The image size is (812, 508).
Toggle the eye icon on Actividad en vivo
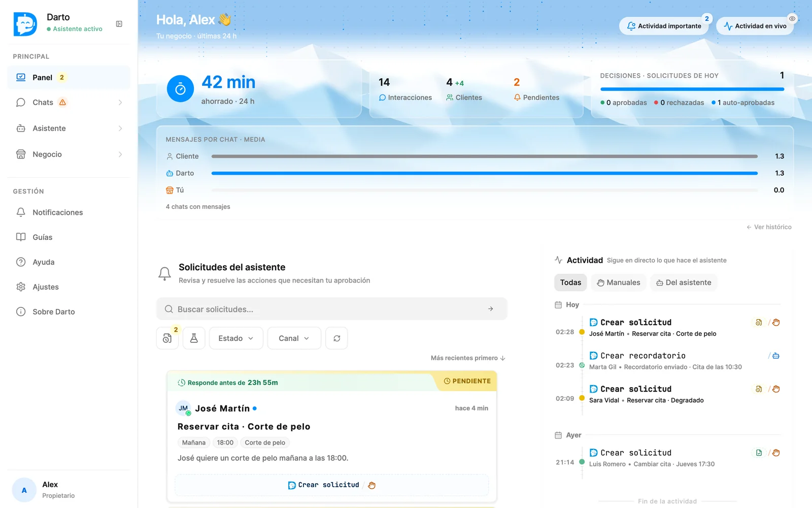[x=792, y=19]
